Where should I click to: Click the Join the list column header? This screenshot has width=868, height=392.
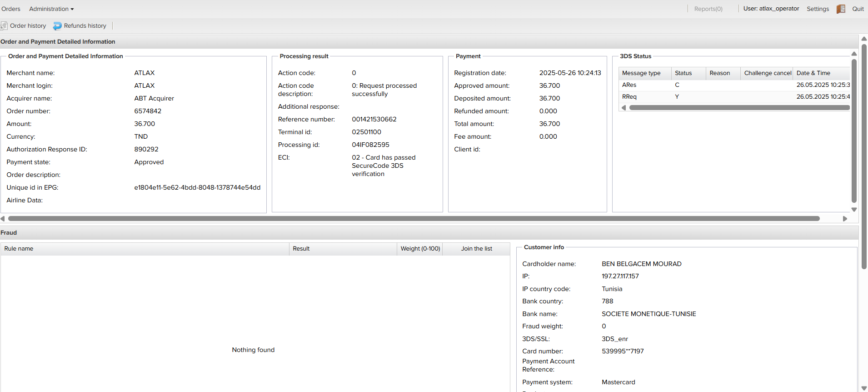[x=476, y=249]
